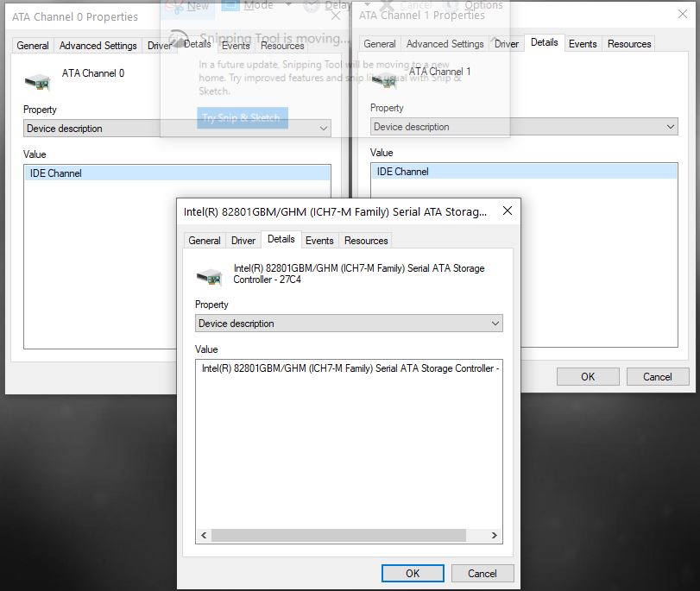Click OK in ATA Channel 1 Properties
700x591 pixels.
coord(588,377)
